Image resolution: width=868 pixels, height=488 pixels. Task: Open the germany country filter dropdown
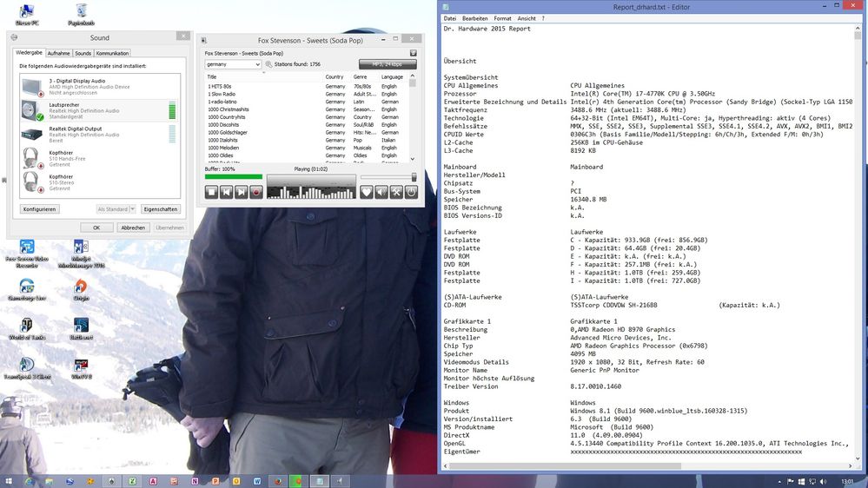[x=233, y=64]
